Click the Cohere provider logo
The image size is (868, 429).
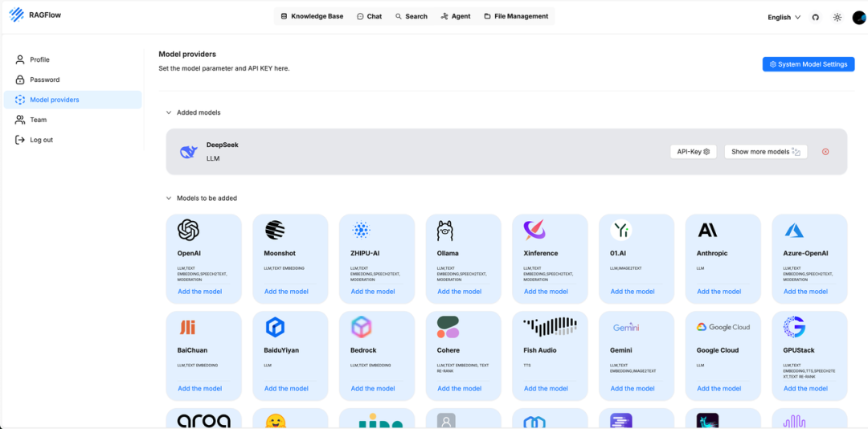448,327
